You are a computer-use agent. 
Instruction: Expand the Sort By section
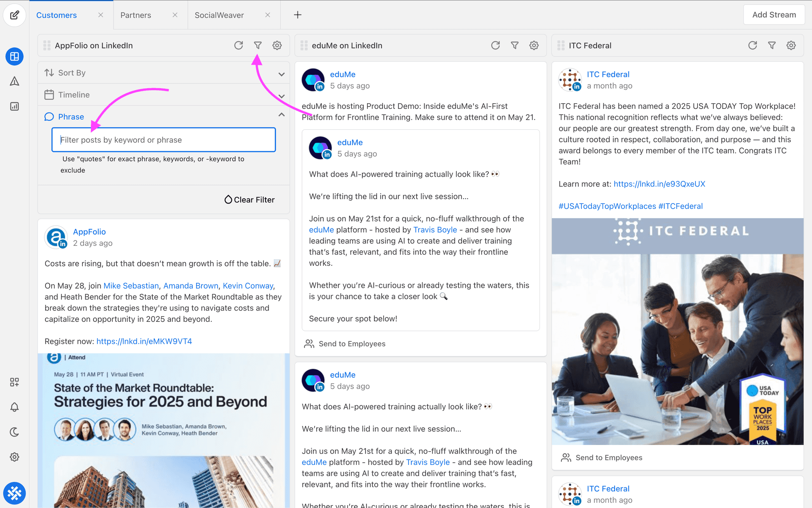tap(281, 74)
